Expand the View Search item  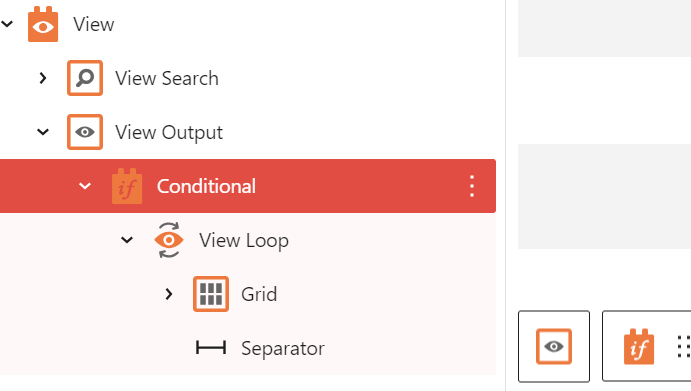coord(43,78)
